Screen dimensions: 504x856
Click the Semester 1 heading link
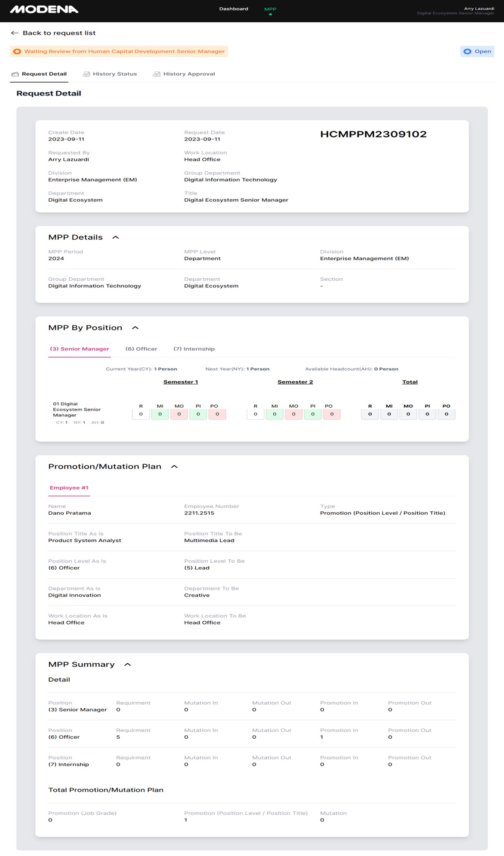181,382
